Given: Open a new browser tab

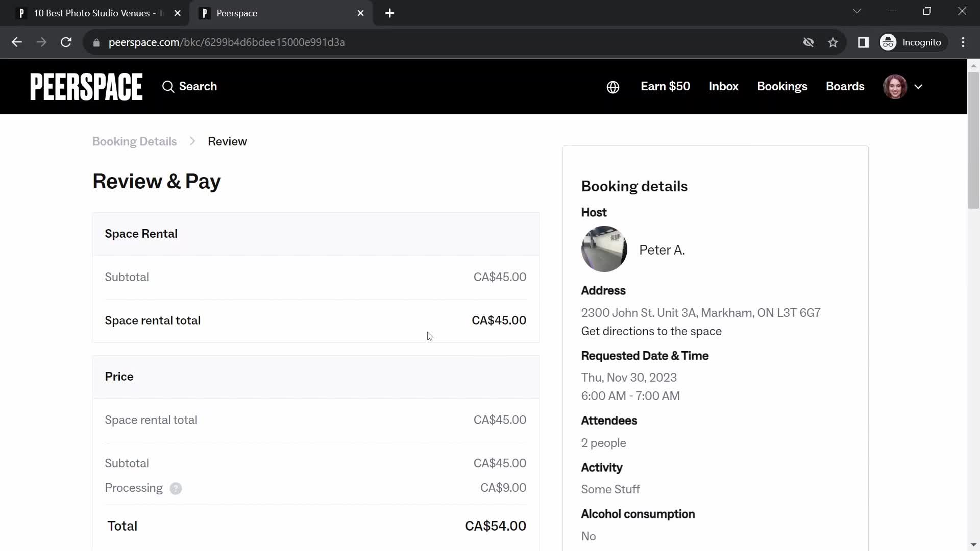Looking at the screenshot, I should point(390,13).
